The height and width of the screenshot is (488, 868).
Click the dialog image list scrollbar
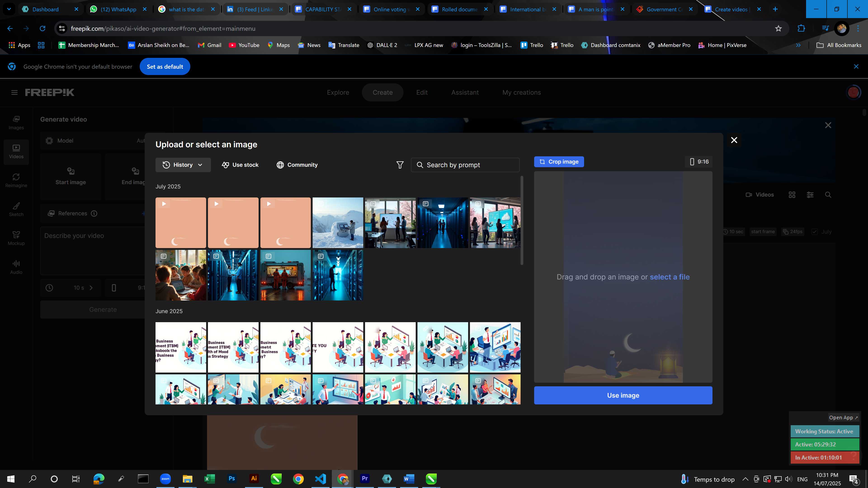click(x=522, y=220)
